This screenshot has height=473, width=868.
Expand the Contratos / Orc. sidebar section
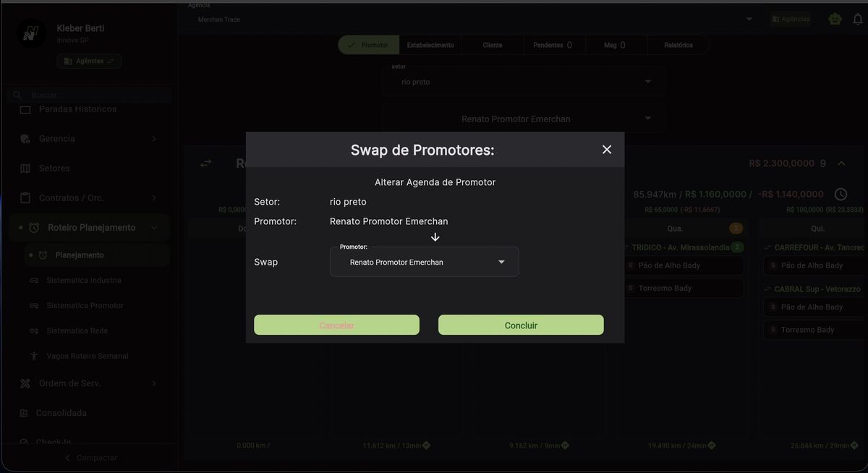tap(155, 197)
